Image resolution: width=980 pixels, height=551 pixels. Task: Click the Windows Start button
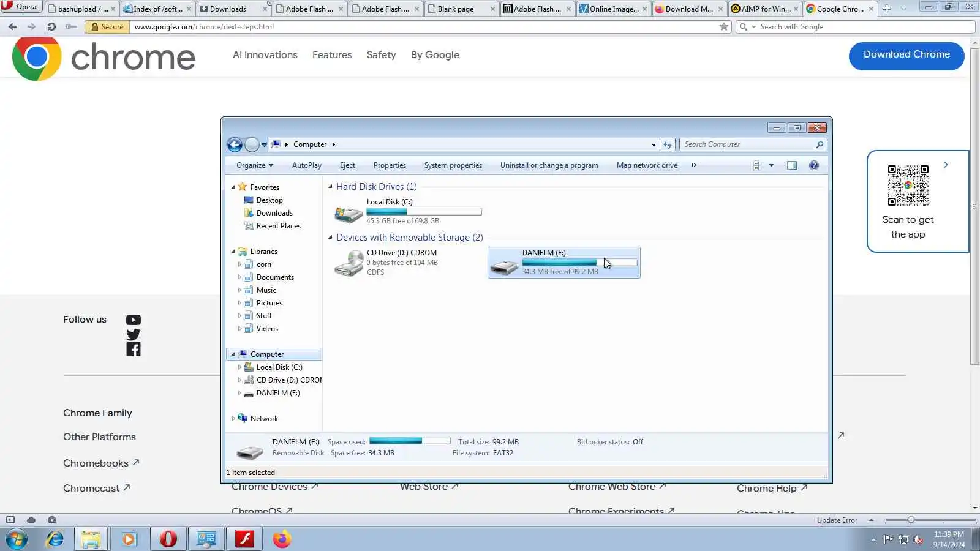click(x=17, y=539)
